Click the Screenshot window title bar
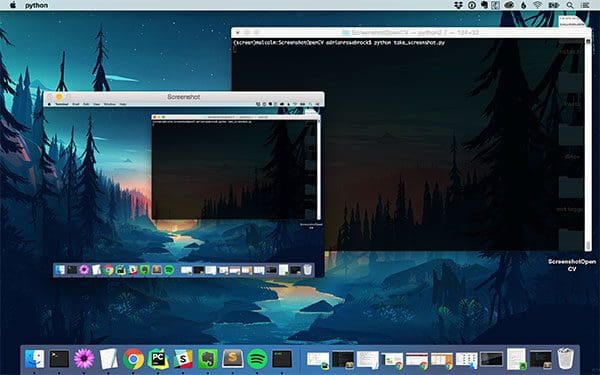This screenshot has height=375, width=600. 184,97
